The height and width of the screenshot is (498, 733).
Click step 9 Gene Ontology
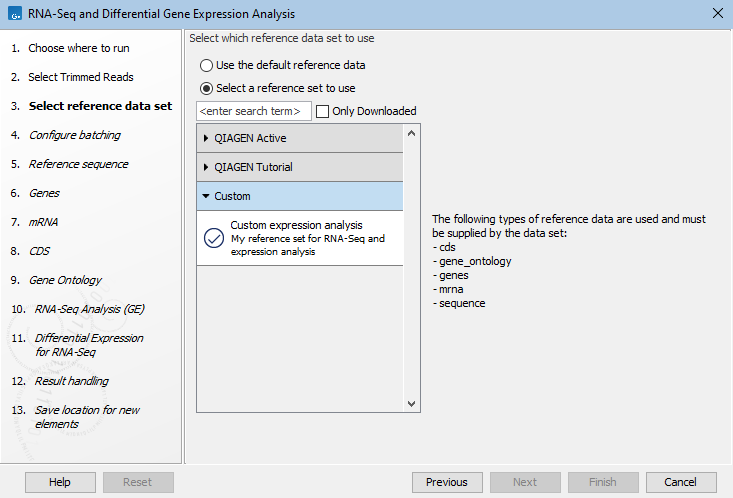coord(65,280)
